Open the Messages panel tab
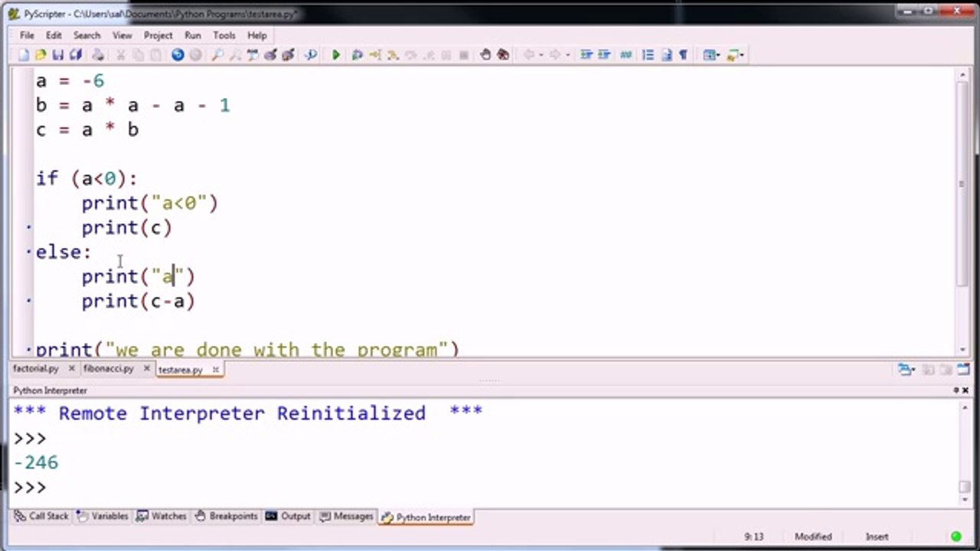The height and width of the screenshot is (551, 980). pyautogui.click(x=346, y=517)
